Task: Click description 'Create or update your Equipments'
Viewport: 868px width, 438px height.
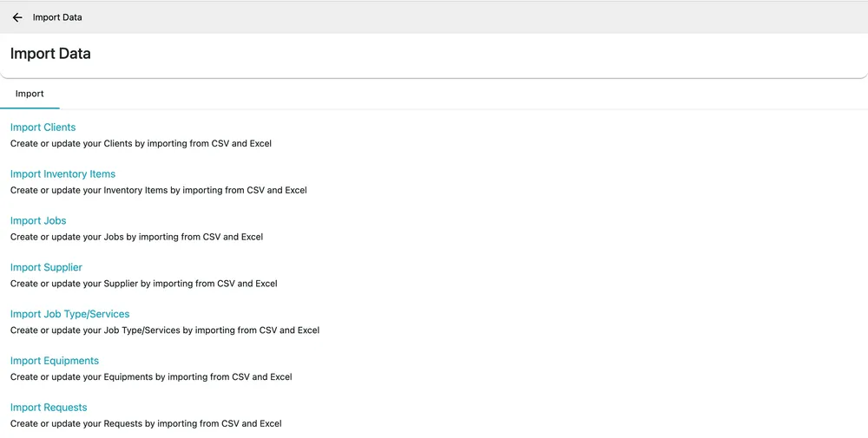Action: (x=151, y=377)
